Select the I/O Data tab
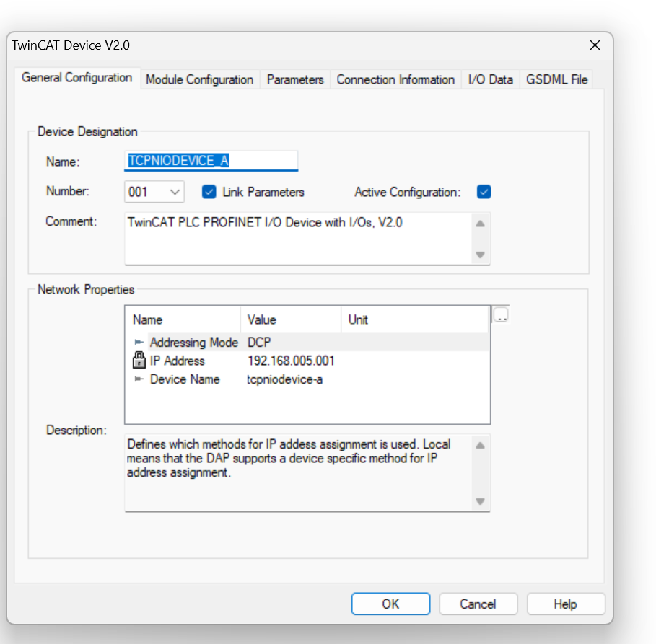The width and height of the screenshot is (656, 644). tap(490, 79)
